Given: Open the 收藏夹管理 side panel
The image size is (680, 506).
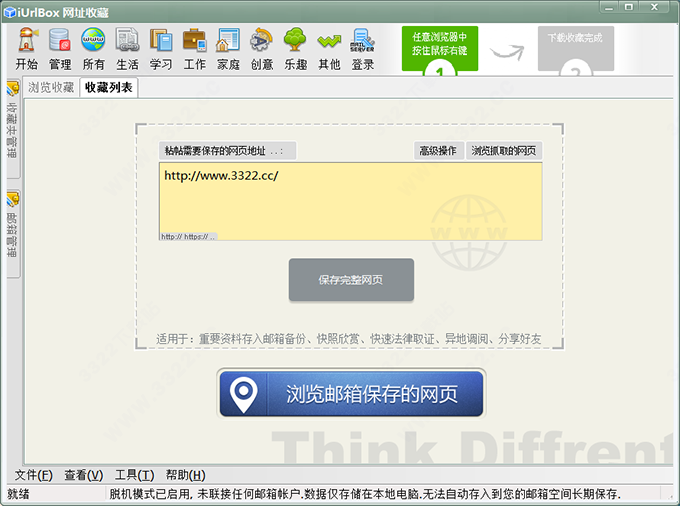Looking at the screenshot, I should pos(13,128).
